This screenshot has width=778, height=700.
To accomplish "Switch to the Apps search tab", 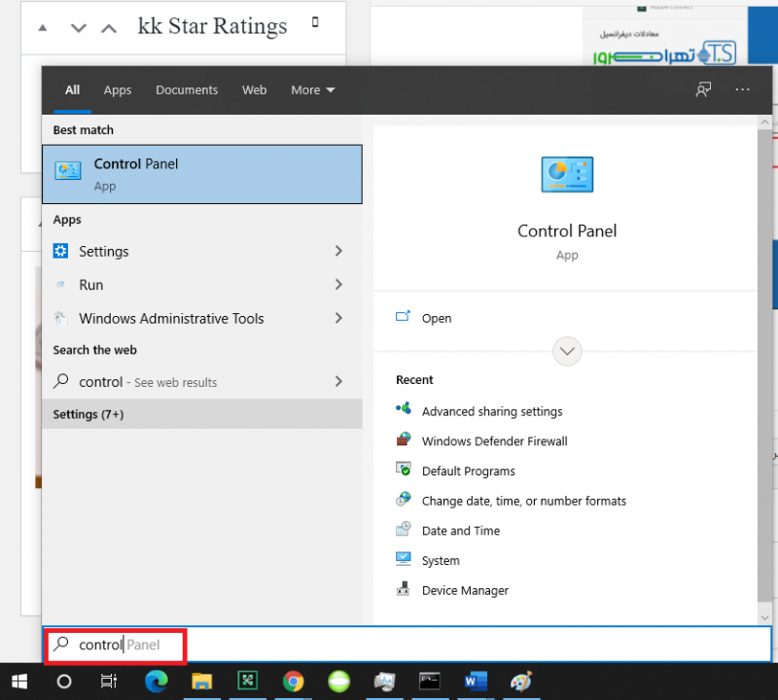I will coord(118,89).
